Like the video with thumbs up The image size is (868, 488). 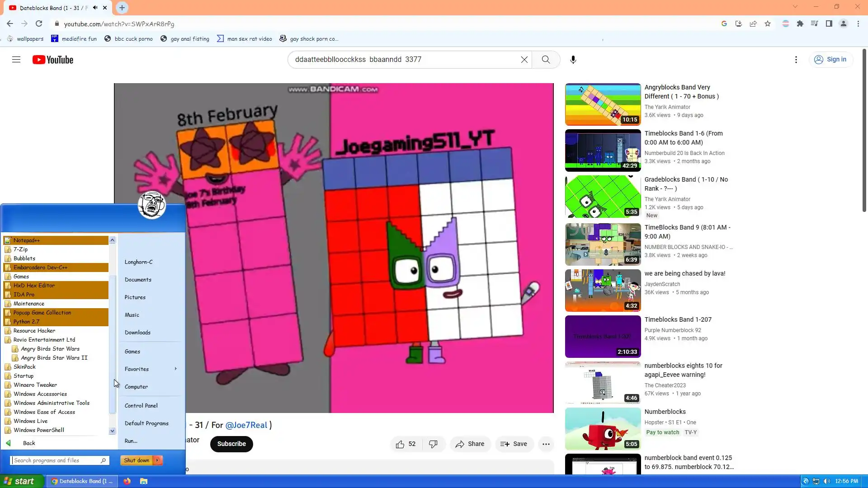coord(400,444)
